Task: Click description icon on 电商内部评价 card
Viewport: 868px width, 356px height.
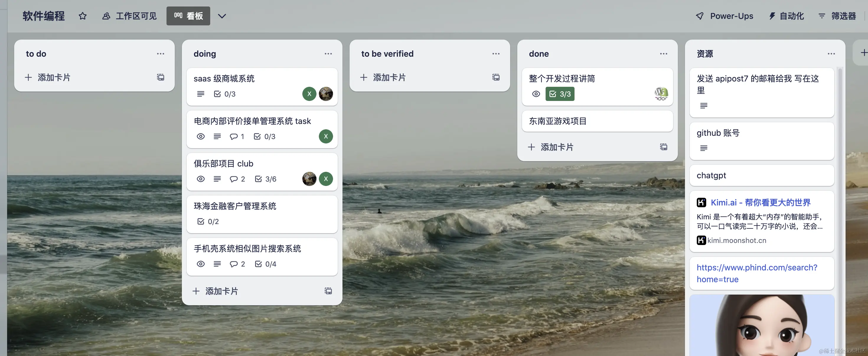Action: click(x=217, y=136)
